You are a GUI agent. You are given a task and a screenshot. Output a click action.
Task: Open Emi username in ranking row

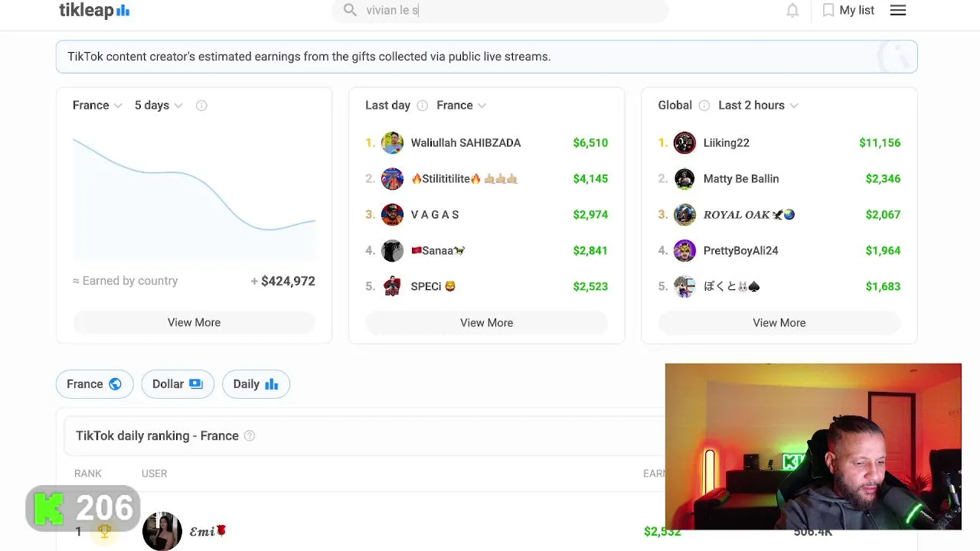coord(208,531)
